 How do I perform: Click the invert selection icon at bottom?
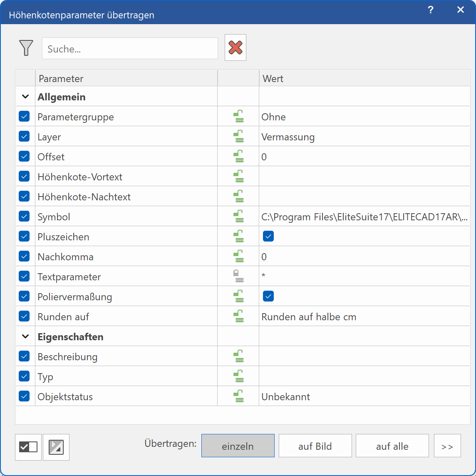[x=56, y=447]
